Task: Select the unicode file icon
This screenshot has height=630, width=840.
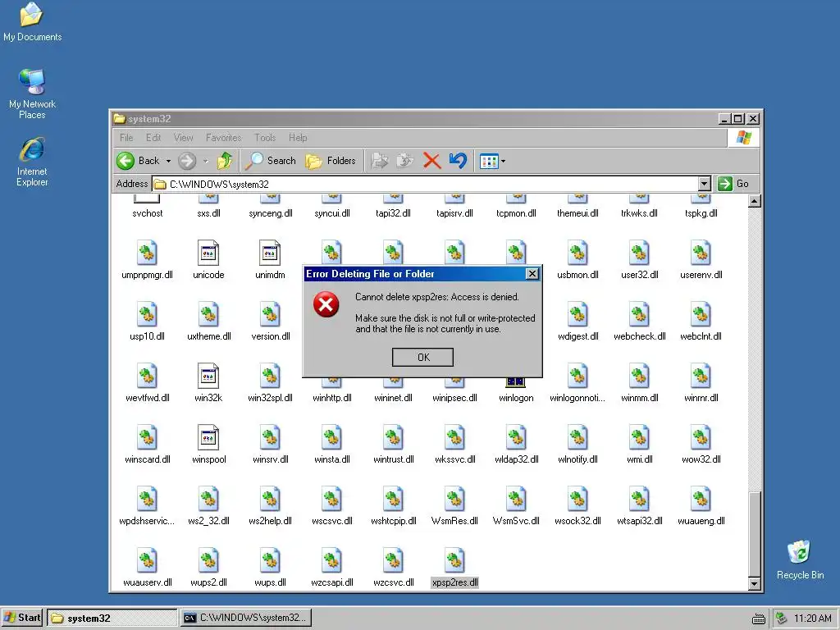Action: point(208,253)
